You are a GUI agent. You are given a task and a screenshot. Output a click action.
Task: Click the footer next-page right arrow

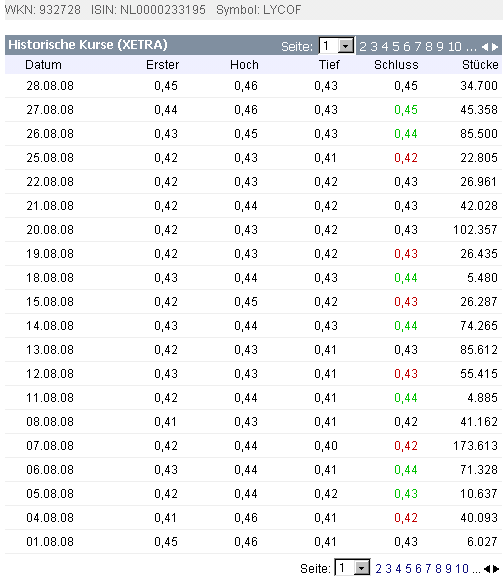pyautogui.click(x=496, y=568)
